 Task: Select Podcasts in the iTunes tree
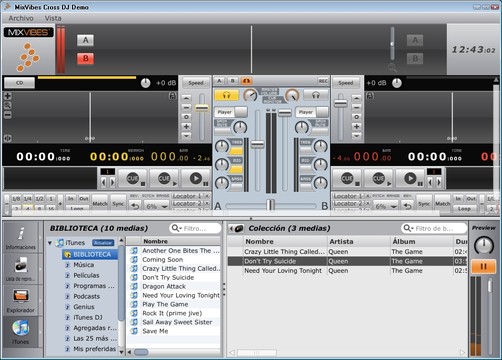tap(86, 296)
